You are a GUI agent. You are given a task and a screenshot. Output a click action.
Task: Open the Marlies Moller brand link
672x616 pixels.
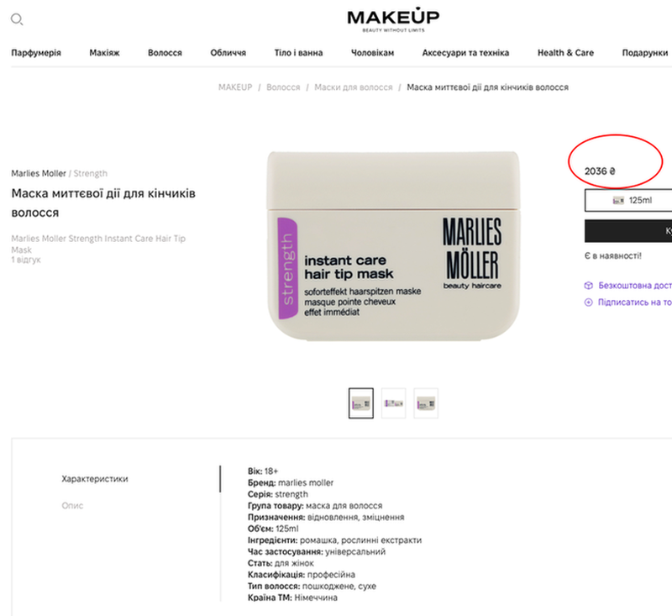tap(39, 174)
